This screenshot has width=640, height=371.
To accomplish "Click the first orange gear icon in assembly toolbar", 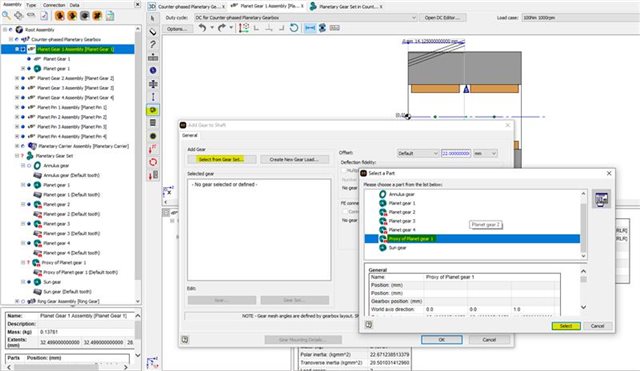I will click(60, 16).
